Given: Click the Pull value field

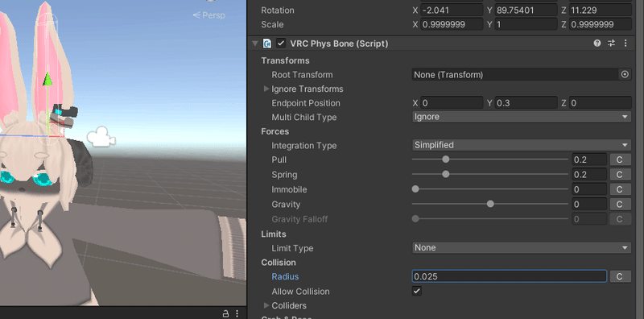Looking at the screenshot, I should pyautogui.click(x=589, y=159).
